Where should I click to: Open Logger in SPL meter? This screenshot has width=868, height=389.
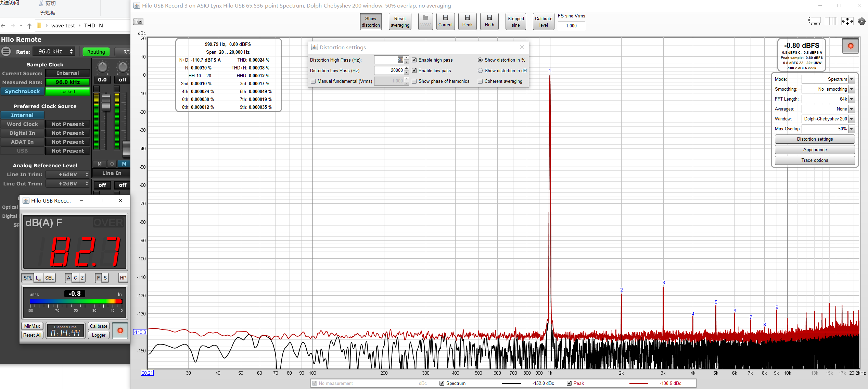click(x=99, y=335)
